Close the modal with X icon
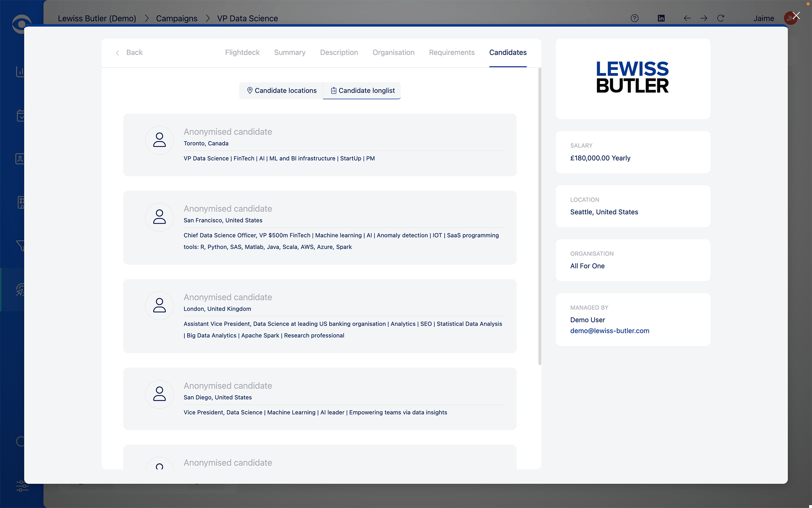This screenshot has height=508, width=812. [x=796, y=15]
